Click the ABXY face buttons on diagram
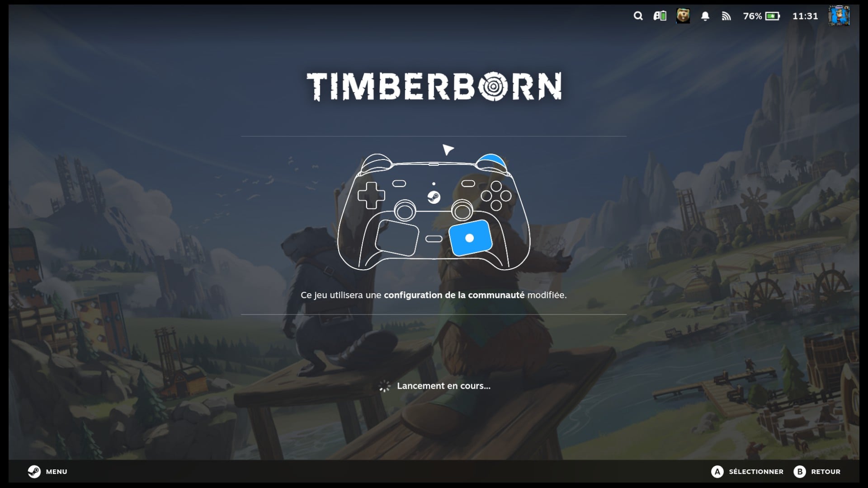Image resolution: width=868 pixels, height=488 pixels. 496,196
